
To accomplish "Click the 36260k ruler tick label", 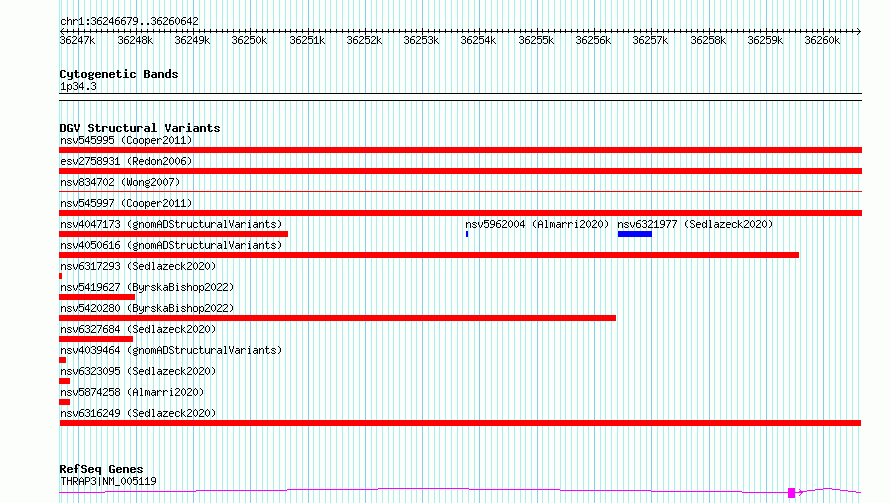I will coord(822,40).
